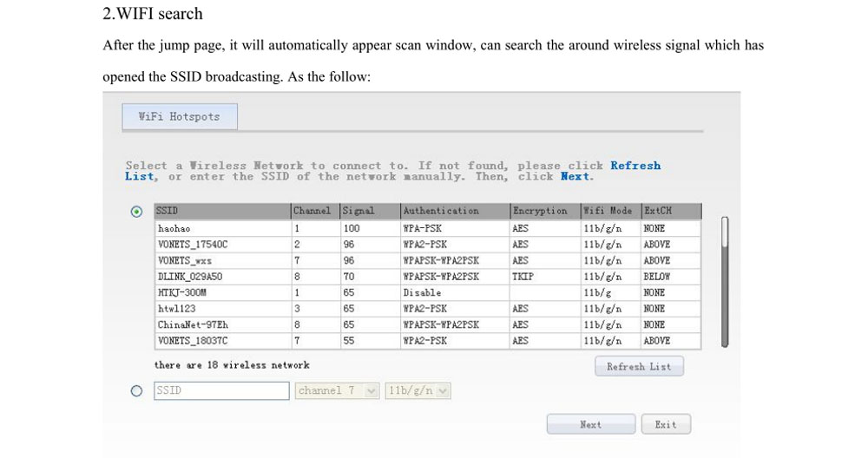The image size is (868, 458).
Task: Click the Exit button
Action: (x=666, y=424)
